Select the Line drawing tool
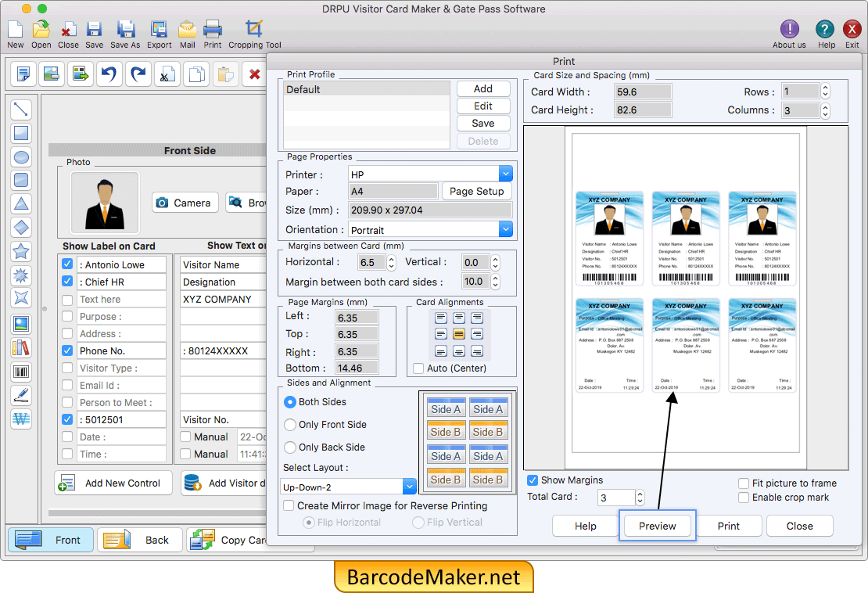The image size is (868, 593). pyautogui.click(x=21, y=109)
